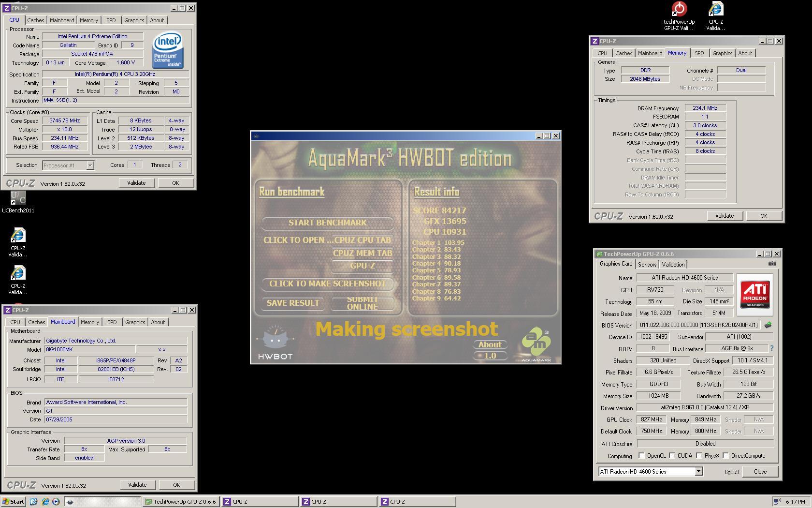This screenshot has width=812, height=508.
Task: Click SUBMIT ONLINE in AquaMark
Action: 362,303
